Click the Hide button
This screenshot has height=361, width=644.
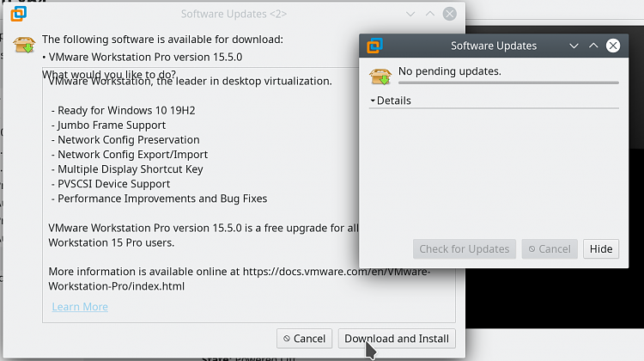pyautogui.click(x=601, y=248)
